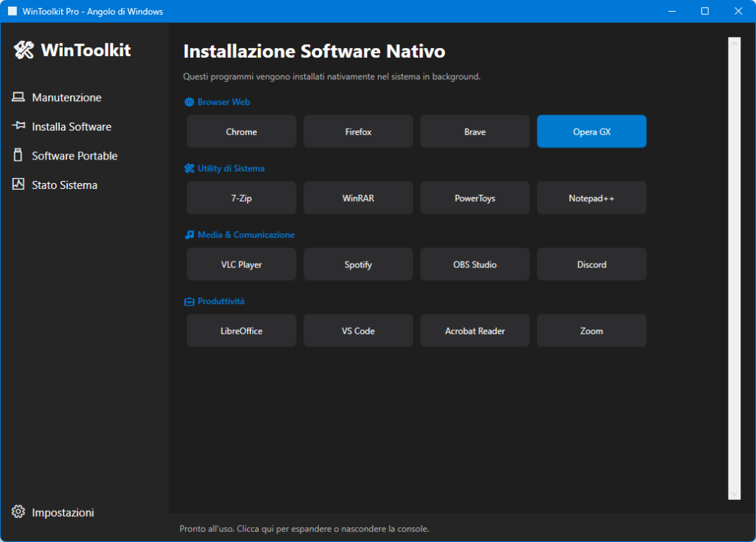
Task: Install Zoom
Action: [591, 330]
